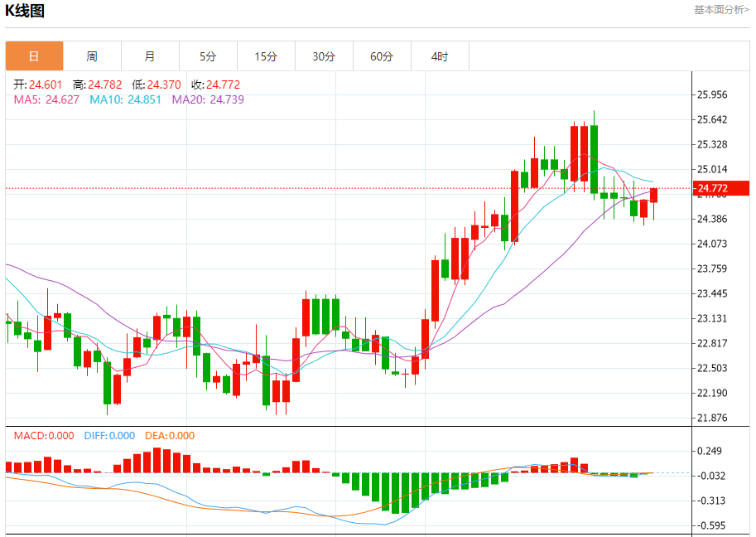Viewport: 756px width, 537px height.
Task: Open the 基本面分析 link
Action: point(721,10)
